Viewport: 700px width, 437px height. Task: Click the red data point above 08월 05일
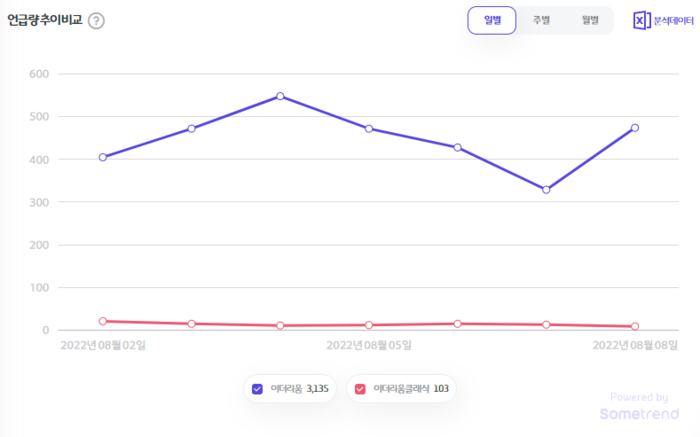click(x=369, y=325)
